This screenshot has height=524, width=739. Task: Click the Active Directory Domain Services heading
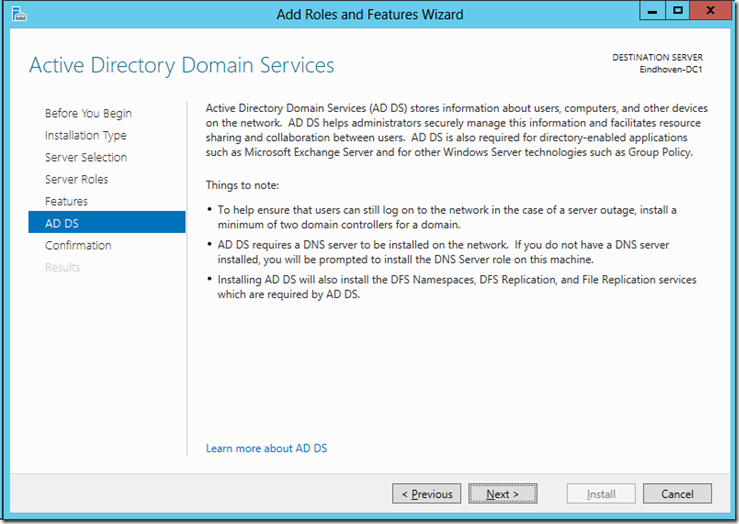(x=181, y=65)
